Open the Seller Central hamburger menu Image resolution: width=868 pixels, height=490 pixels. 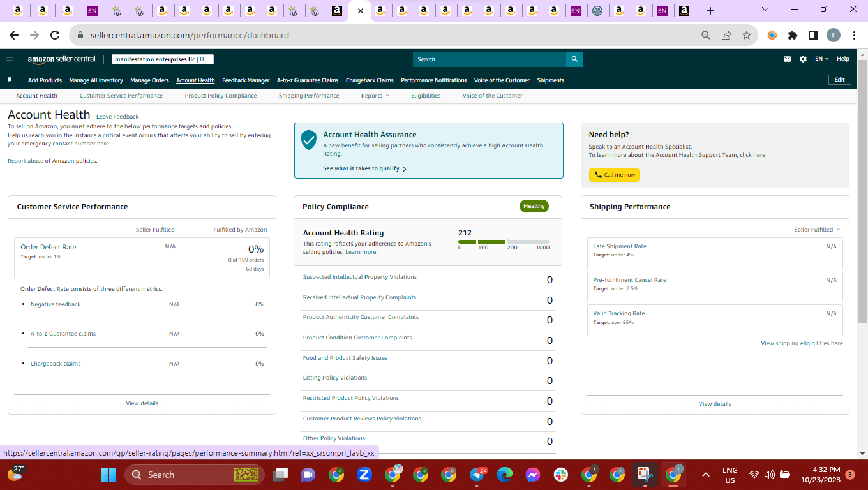point(10,59)
